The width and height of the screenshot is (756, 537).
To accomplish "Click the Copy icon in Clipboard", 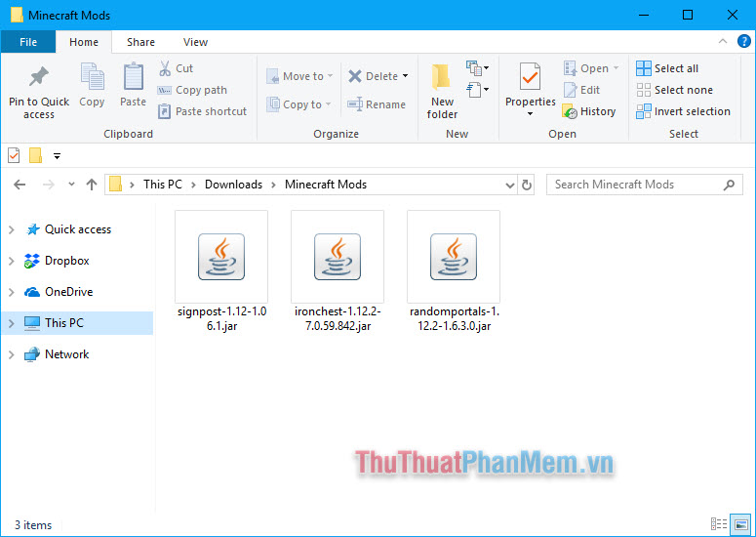I will pos(92,77).
